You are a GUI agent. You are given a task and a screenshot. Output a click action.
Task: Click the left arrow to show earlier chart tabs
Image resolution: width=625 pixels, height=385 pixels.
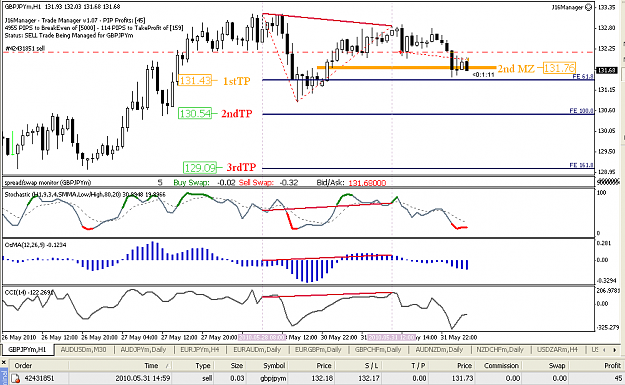(x=604, y=350)
